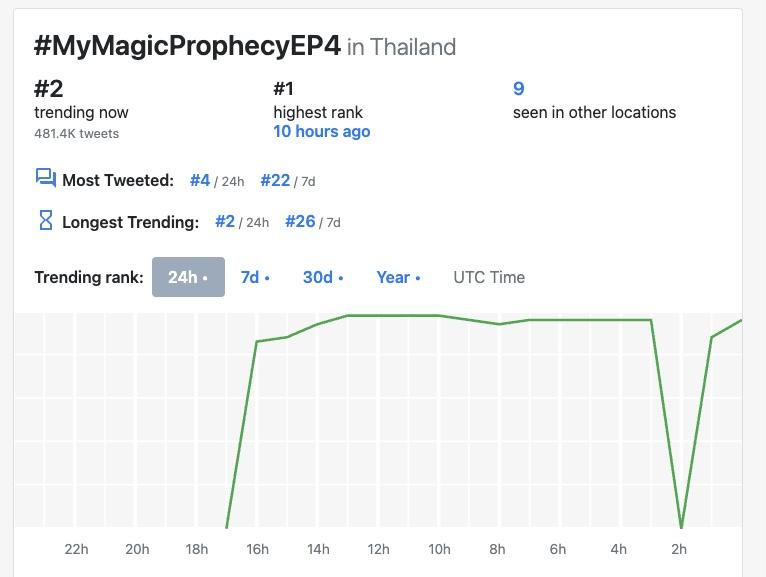Click the 8h axis label on chart
766x577 pixels.
pos(497,549)
